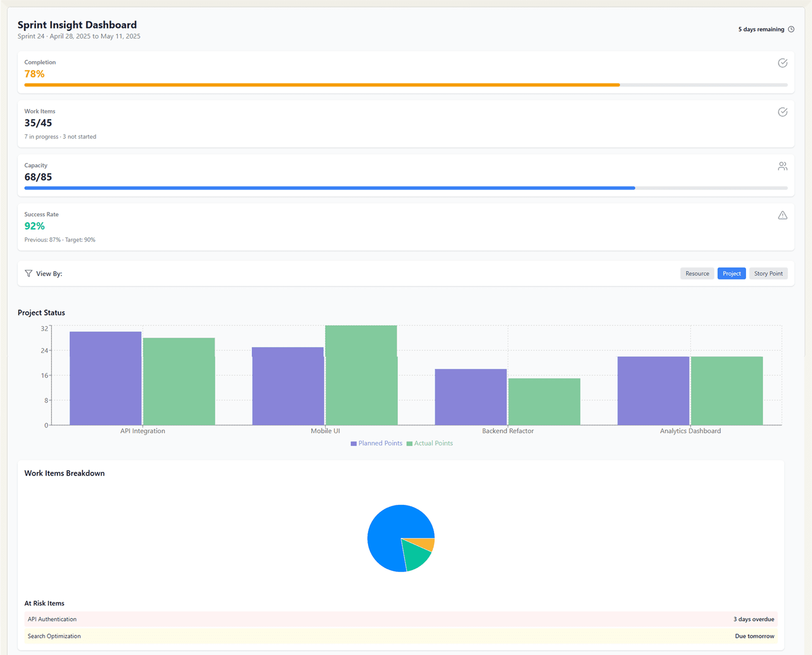Click the Completion card checkmark icon
This screenshot has width=812, height=655.
click(782, 63)
